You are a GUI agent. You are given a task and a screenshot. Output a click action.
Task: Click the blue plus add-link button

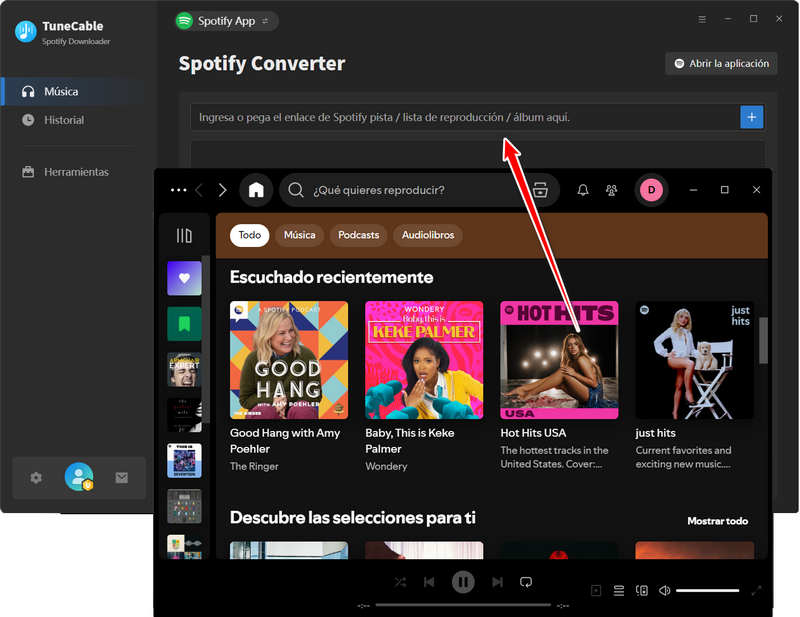pos(751,117)
